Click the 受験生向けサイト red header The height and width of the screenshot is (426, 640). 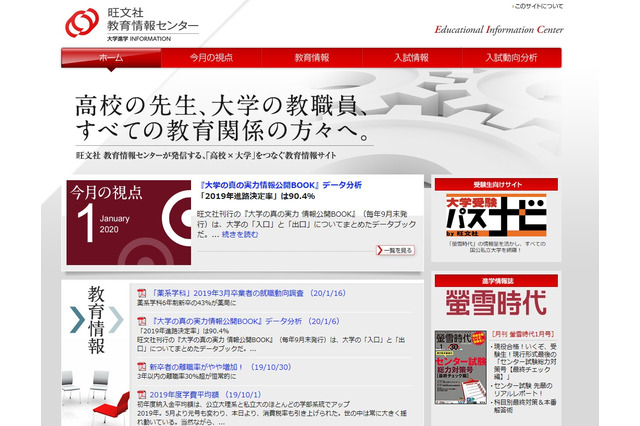[496, 184]
